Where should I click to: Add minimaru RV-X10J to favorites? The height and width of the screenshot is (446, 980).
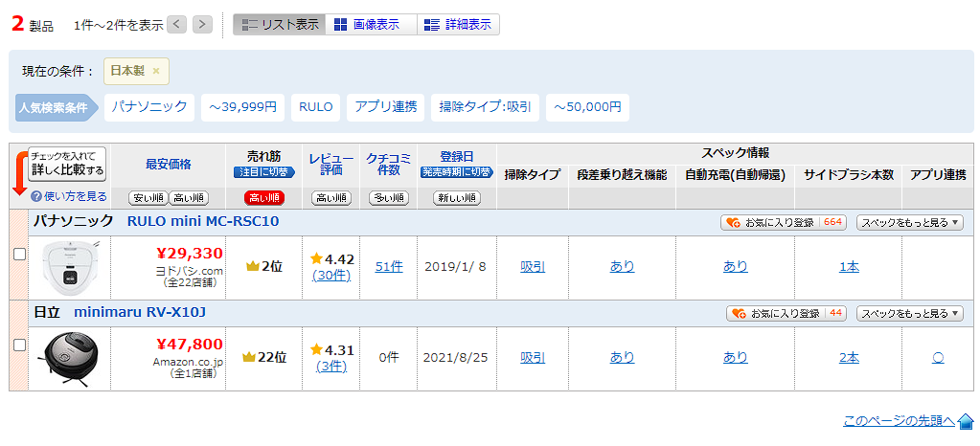786,313
